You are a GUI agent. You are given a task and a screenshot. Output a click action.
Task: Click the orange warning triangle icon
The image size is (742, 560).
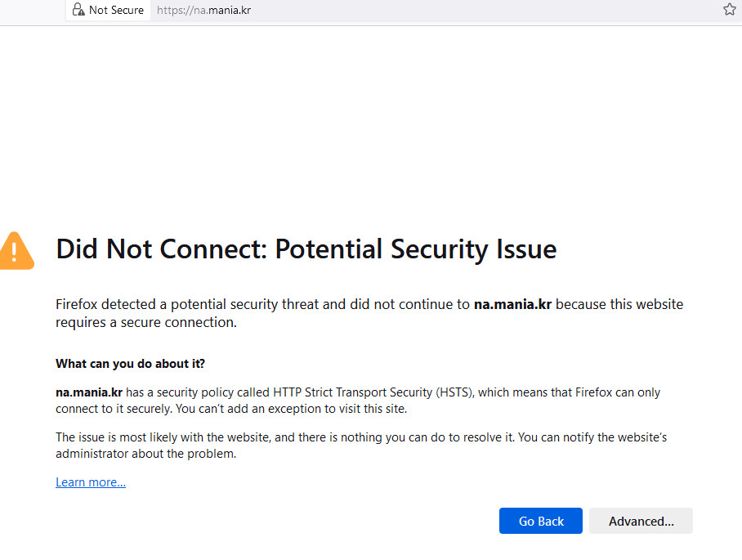pos(16,251)
